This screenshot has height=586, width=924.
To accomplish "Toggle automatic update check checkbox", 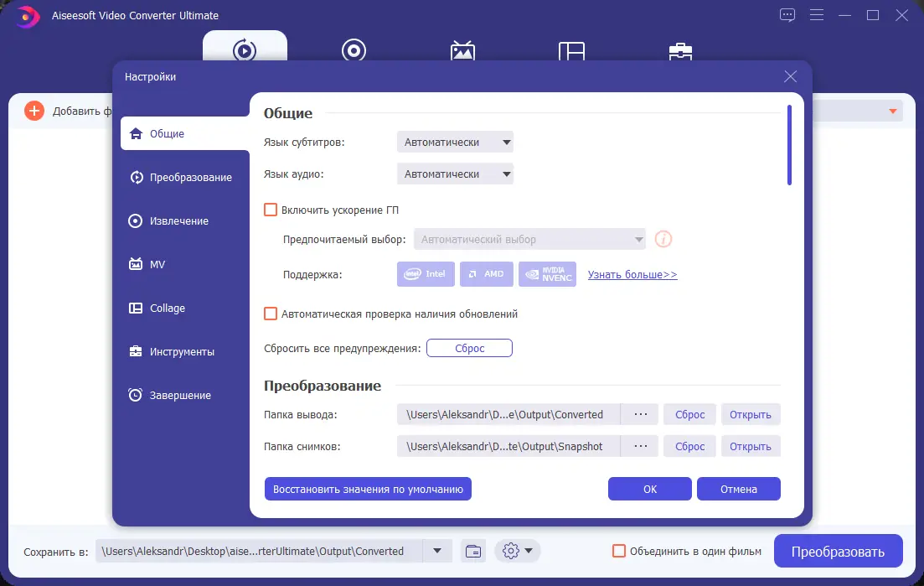I will [x=271, y=314].
